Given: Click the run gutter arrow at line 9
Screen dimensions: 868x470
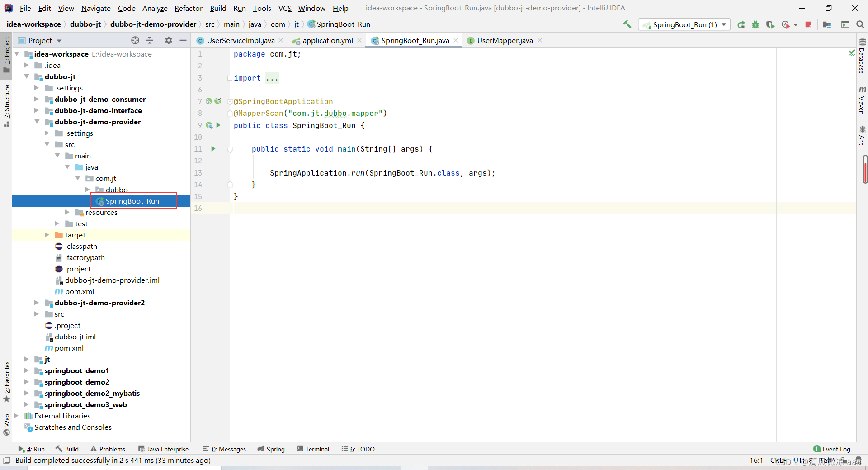Looking at the screenshot, I should pyautogui.click(x=218, y=125).
